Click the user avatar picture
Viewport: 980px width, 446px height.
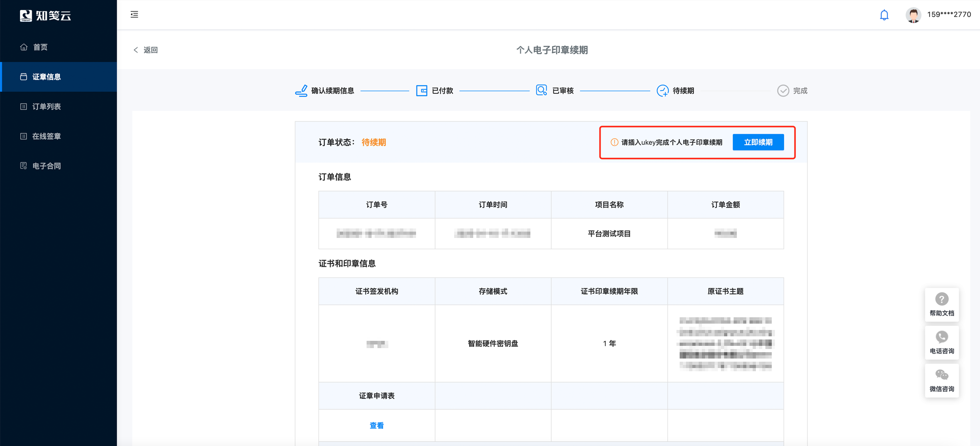913,15
